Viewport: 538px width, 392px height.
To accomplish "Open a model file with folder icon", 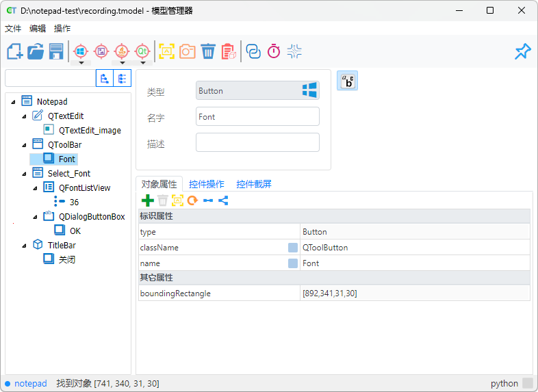I will point(36,51).
